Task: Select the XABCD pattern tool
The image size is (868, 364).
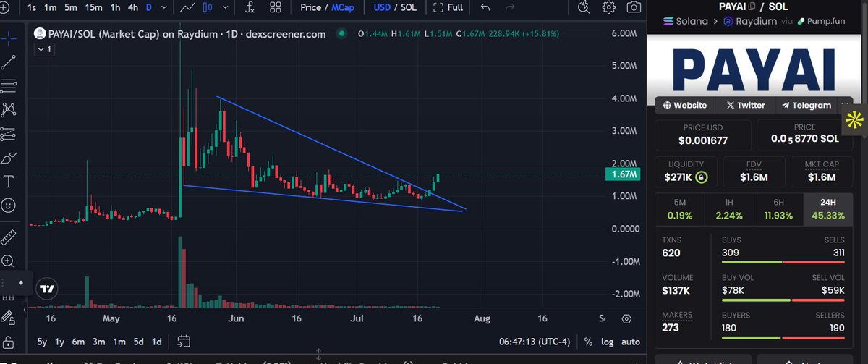Action: coord(9,109)
